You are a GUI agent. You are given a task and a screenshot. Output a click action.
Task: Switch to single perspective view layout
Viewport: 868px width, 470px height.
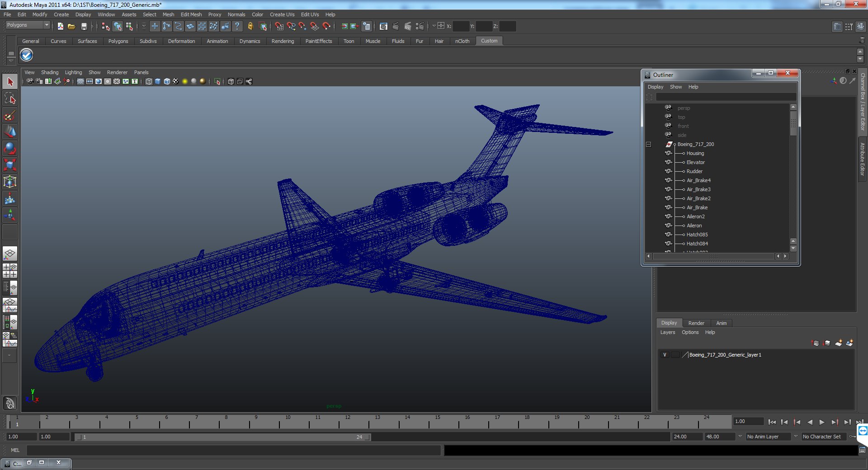pos(10,254)
